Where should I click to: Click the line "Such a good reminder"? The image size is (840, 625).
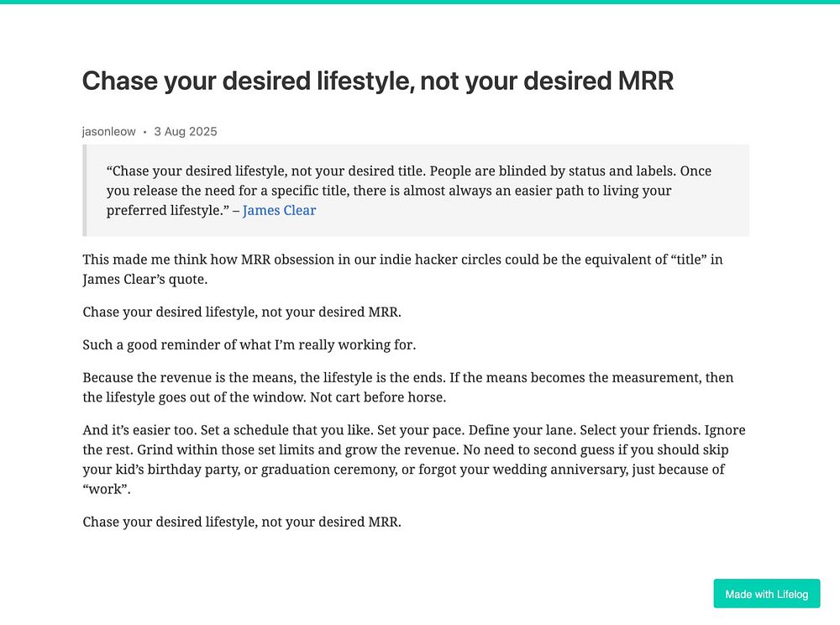tap(249, 344)
